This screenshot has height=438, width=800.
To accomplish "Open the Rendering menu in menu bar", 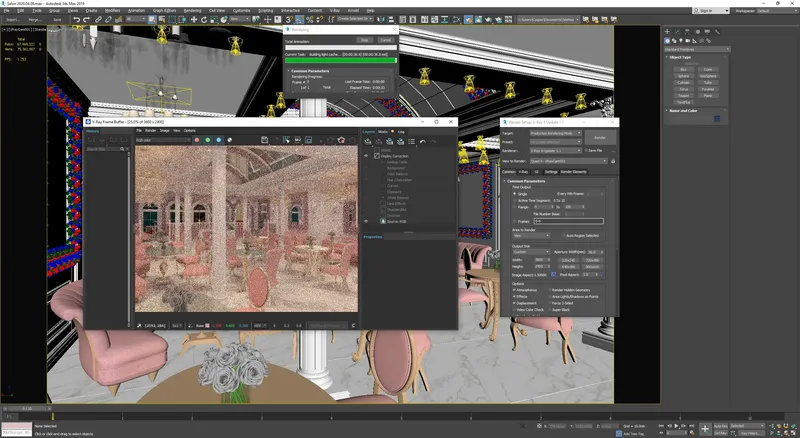I will click(x=192, y=10).
